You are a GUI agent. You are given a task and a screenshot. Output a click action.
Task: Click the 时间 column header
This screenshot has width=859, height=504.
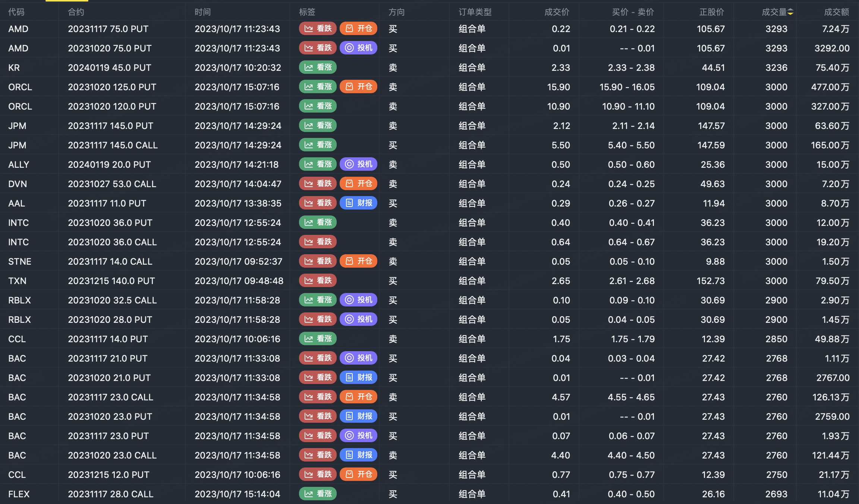(203, 12)
